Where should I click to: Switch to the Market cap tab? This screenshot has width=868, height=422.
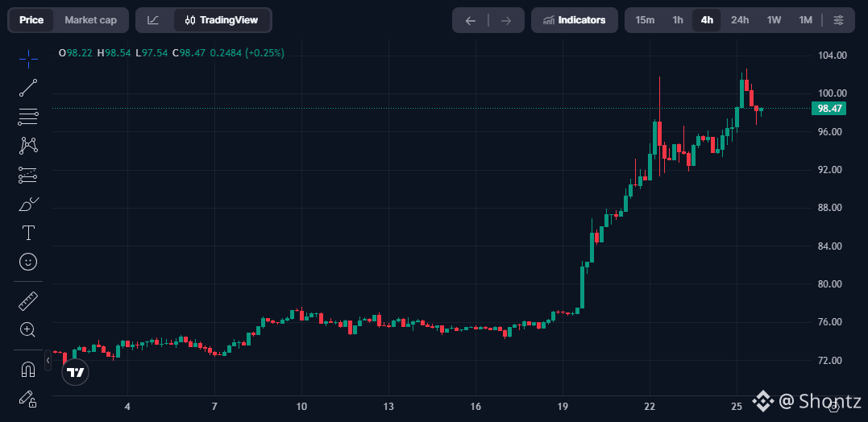[x=91, y=20]
